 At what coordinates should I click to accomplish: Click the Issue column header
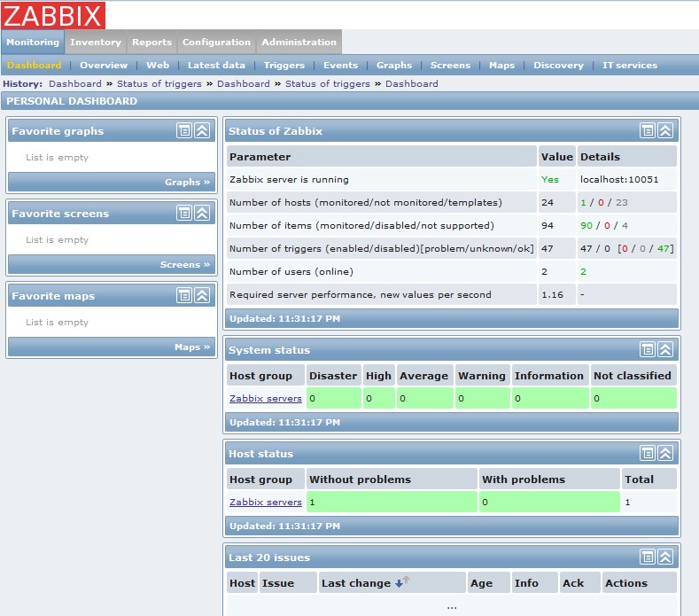point(288,582)
